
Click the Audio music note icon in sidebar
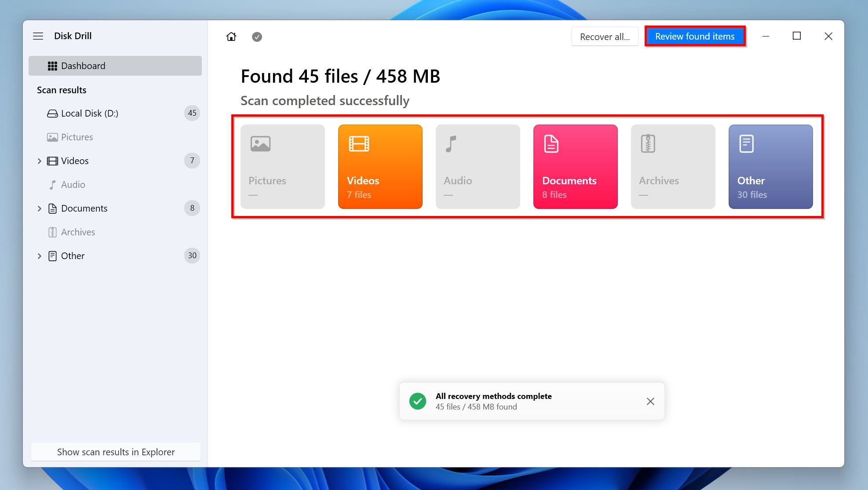[x=53, y=184]
